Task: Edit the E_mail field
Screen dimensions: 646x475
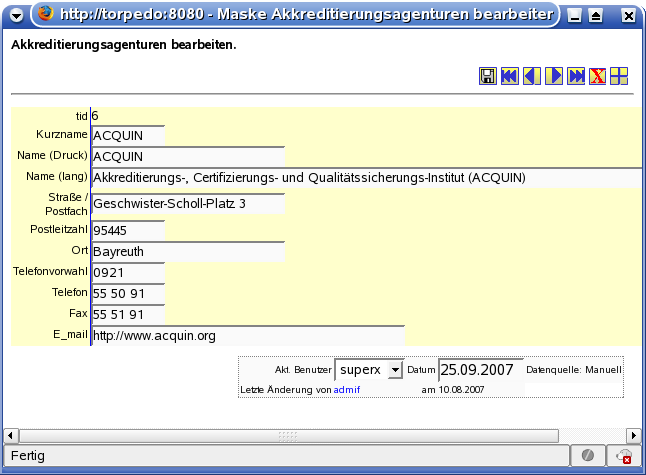Action: pyautogui.click(x=248, y=336)
